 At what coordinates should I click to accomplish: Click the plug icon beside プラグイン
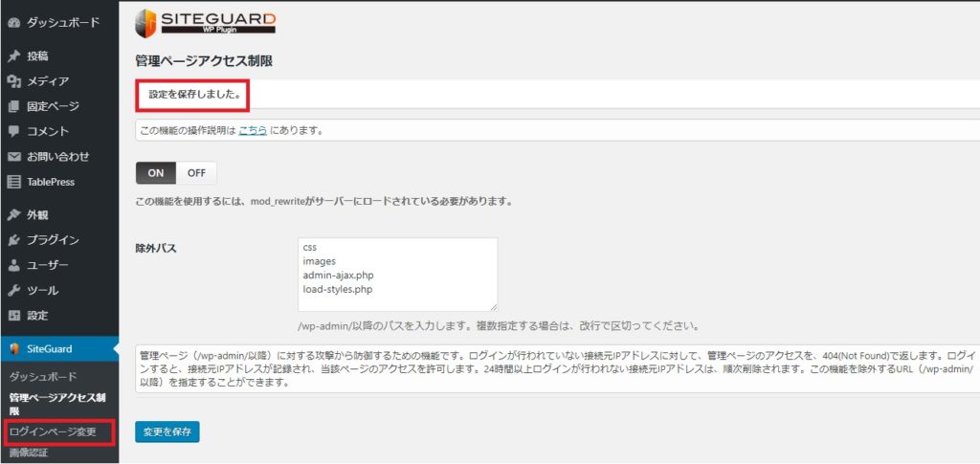(13, 240)
